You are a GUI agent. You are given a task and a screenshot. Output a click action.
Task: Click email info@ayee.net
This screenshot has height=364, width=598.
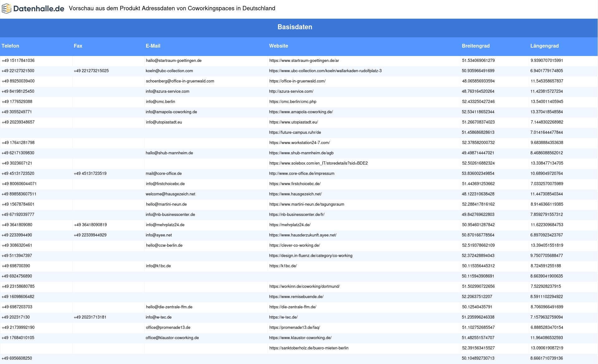[x=159, y=235]
